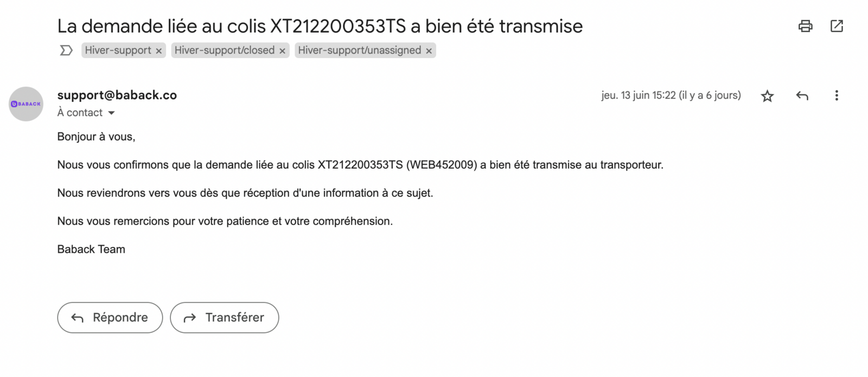Open the Hiver-support/unassigned label
This screenshot has width=868, height=377.
359,50
